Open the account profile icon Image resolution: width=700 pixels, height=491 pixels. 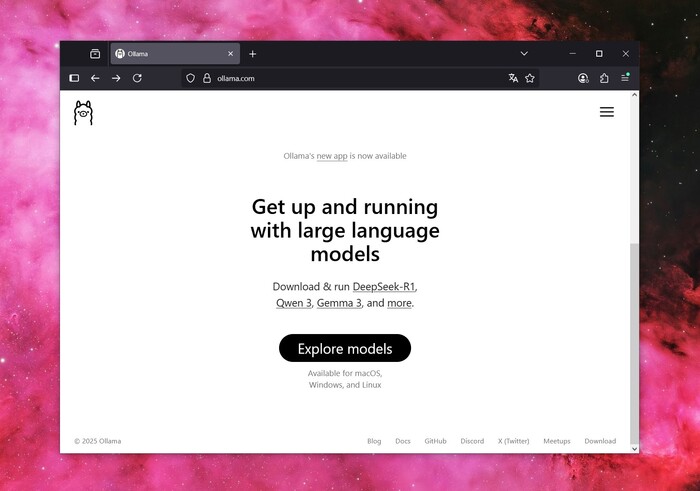click(583, 78)
